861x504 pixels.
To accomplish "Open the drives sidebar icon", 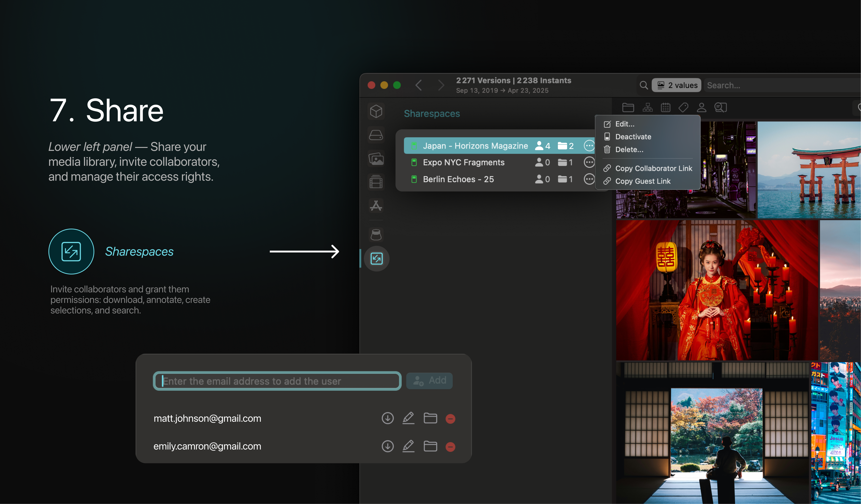I will pyautogui.click(x=376, y=135).
